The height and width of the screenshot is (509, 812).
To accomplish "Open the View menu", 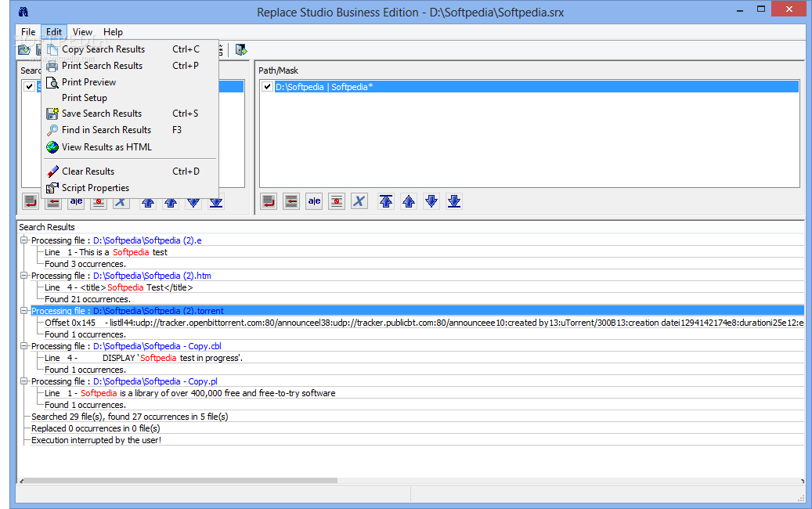I will 82,32.
